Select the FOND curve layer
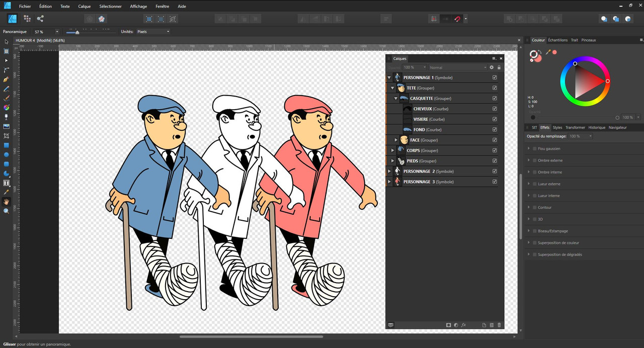Viewport: 644px width, 348px height. coord(444,130)
